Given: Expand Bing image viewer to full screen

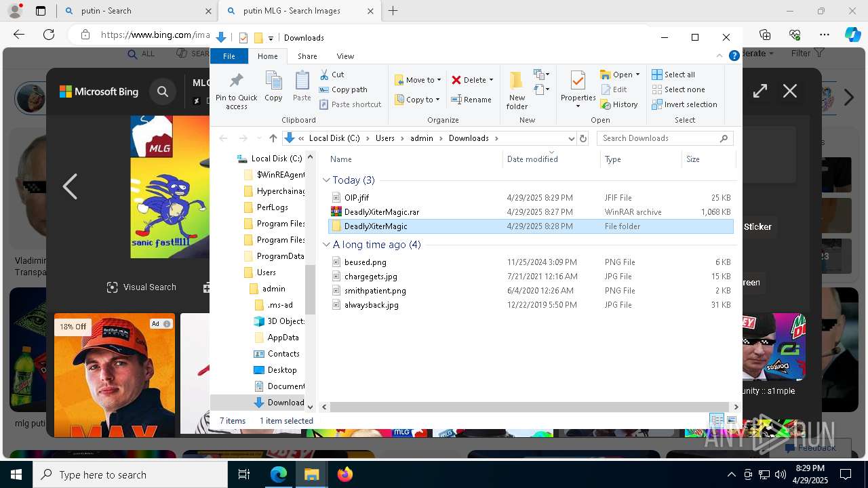Looking at the screenshot, I should [x=760, y=91].
